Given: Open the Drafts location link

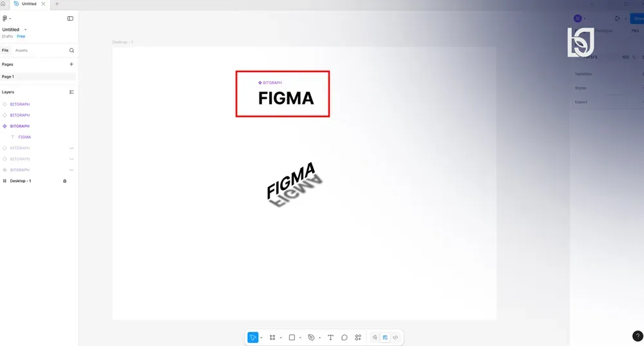Looking at the screenshot, I should [7, 36].
